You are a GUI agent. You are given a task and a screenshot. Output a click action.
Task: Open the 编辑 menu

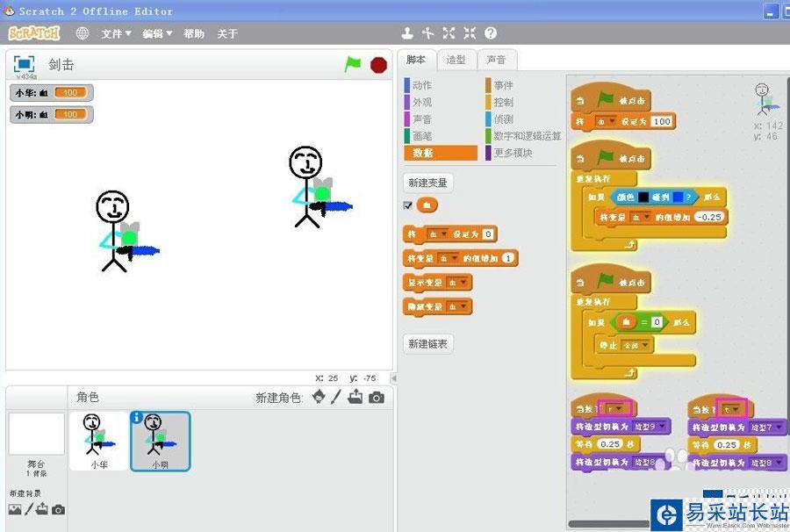tap(157, 33)
